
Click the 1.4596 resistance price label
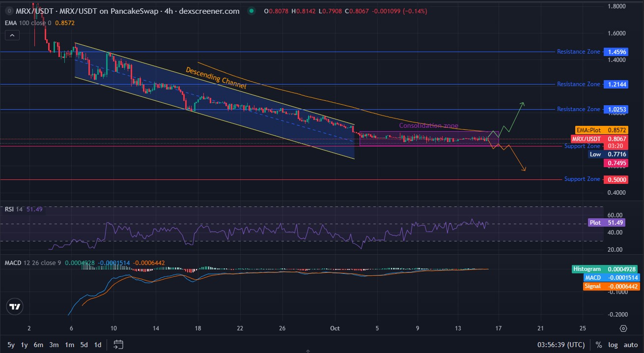click(x=617, y=52)
